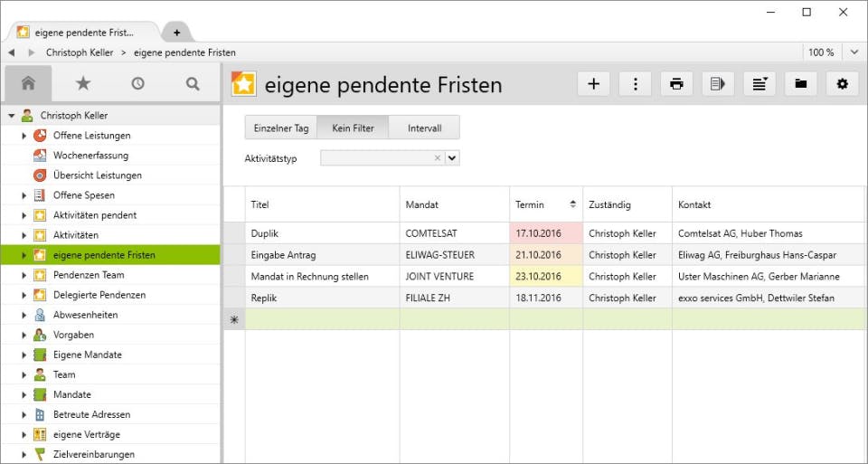Open a new tab with plus

pos(176,33)
